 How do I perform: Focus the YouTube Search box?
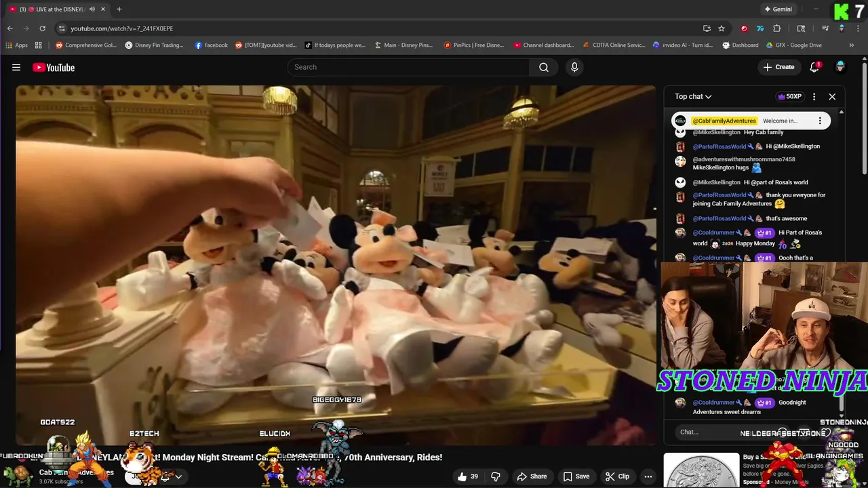[x=409, y=67]
